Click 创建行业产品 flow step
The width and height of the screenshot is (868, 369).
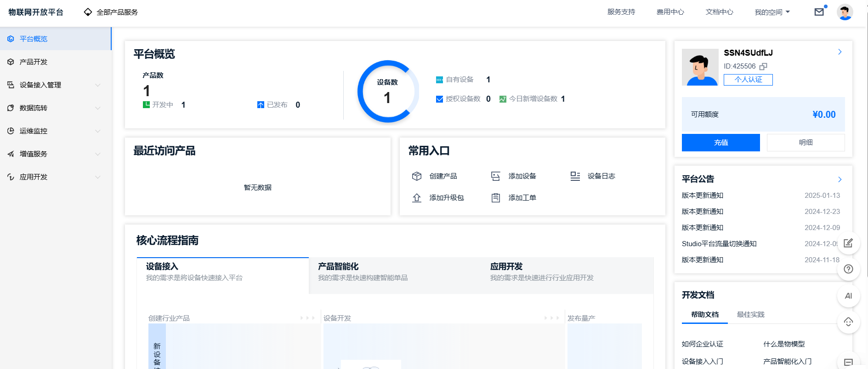click(169, 318)
